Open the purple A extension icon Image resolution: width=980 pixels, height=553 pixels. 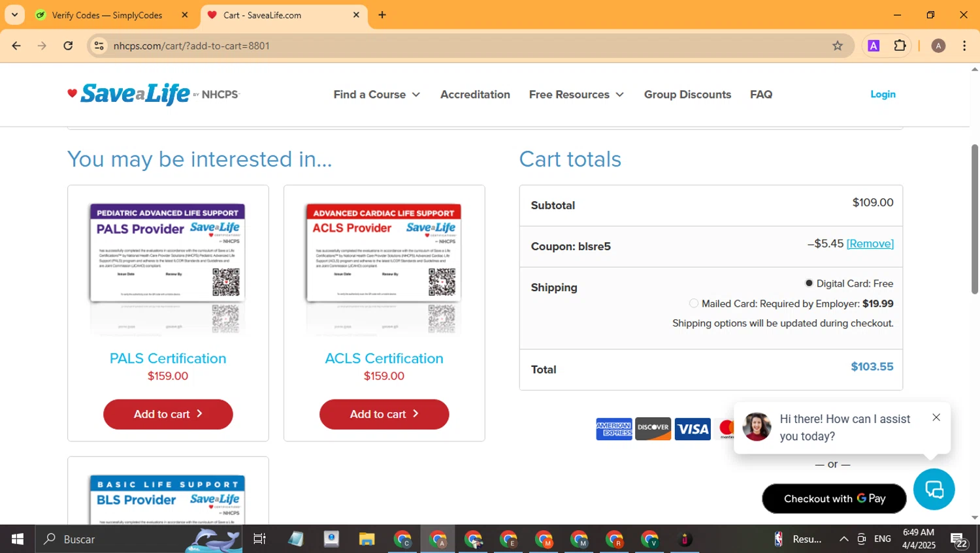click(874, 46)
